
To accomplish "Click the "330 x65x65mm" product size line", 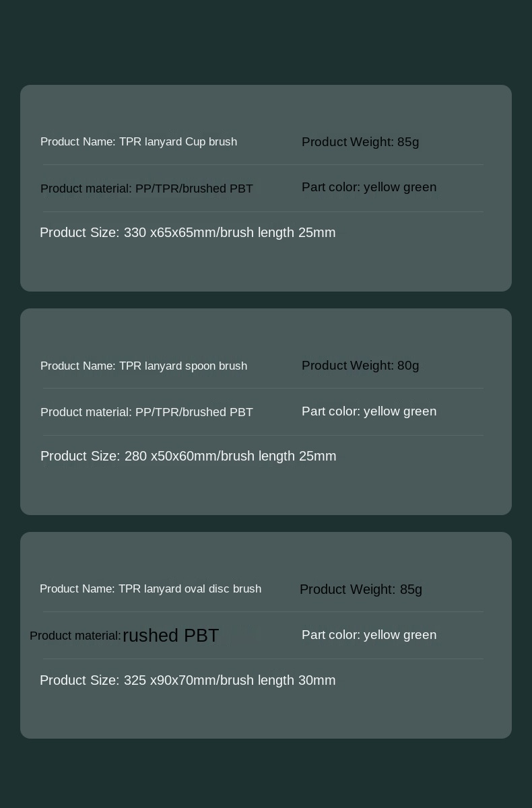I will click(187, 233).
